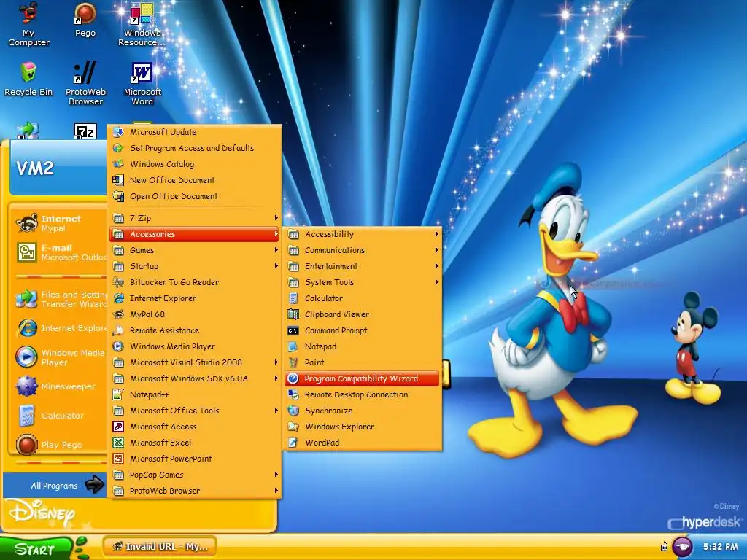Viewport: 747px width, 560px height.
Task: Click the VM2 user name header
Action: (x=35, y=168)
